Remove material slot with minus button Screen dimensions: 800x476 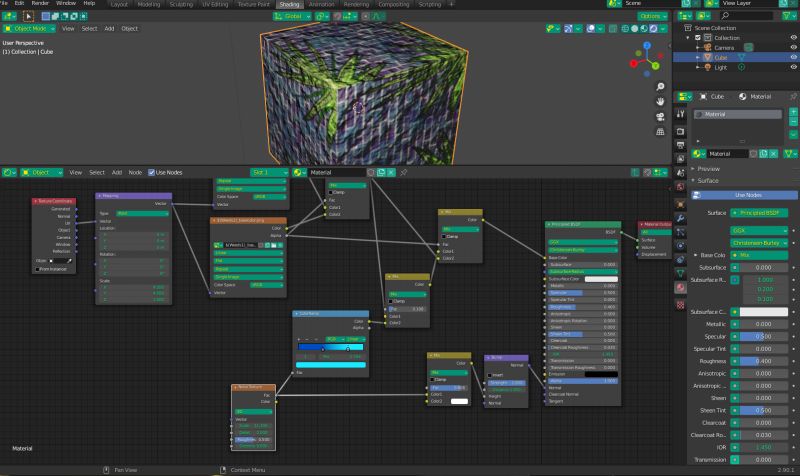[793, 121]
